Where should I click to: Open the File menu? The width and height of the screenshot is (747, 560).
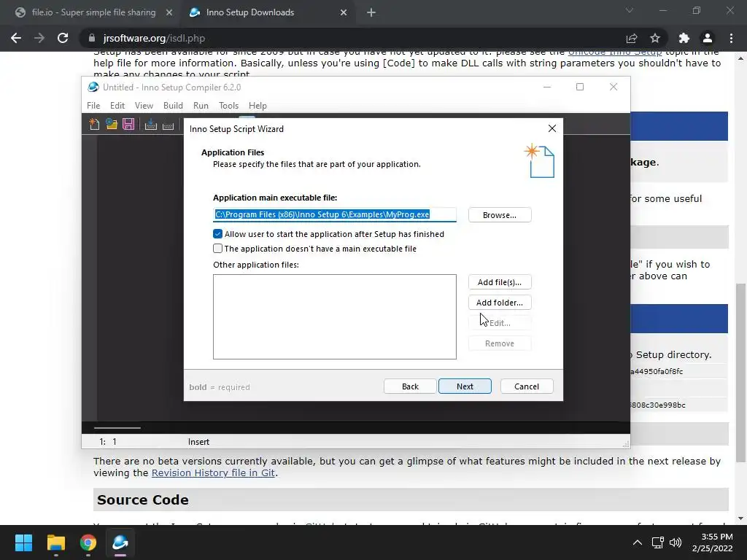pyautogui.click(x=93, y=106)
